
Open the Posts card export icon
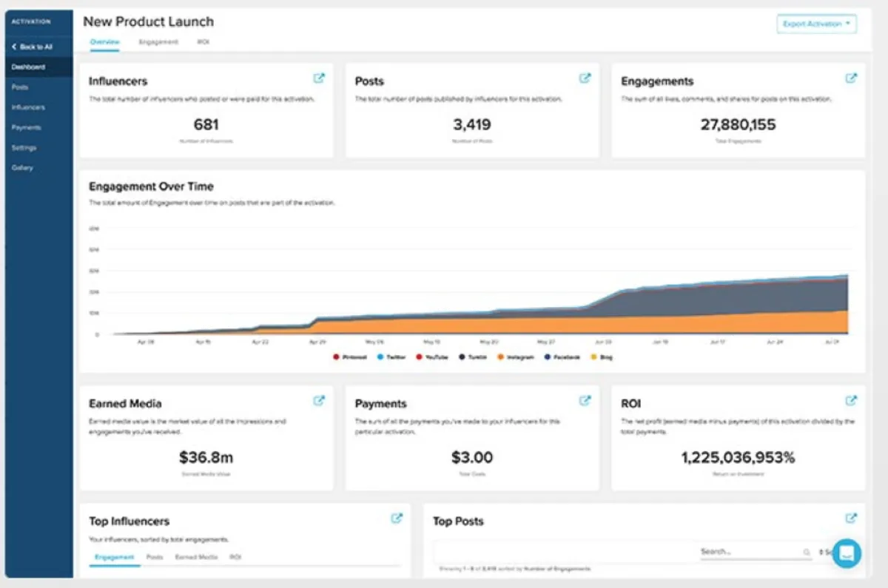click(585, 78)
